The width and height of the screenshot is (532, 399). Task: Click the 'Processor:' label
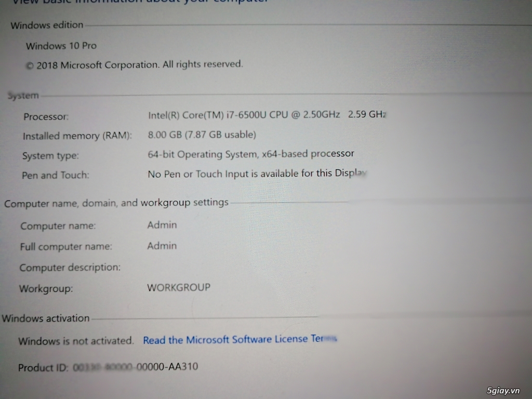[46, 117]
